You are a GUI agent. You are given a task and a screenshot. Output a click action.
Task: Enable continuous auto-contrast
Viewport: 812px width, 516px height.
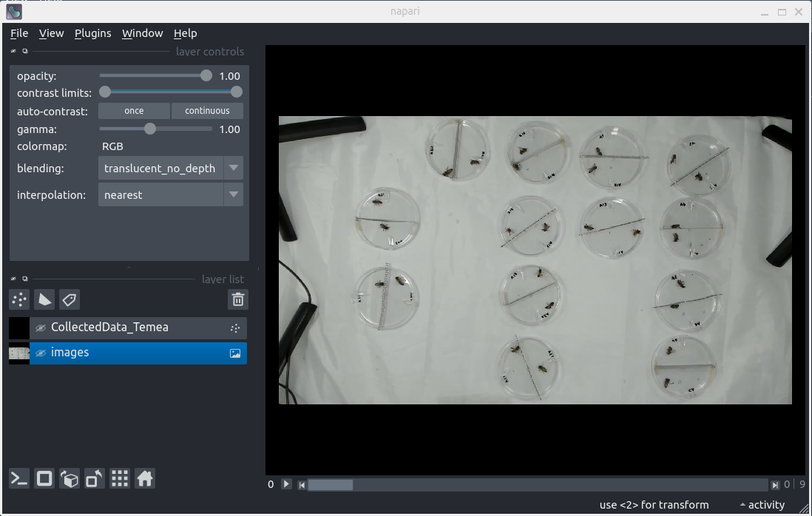click(x=207, y=111)
